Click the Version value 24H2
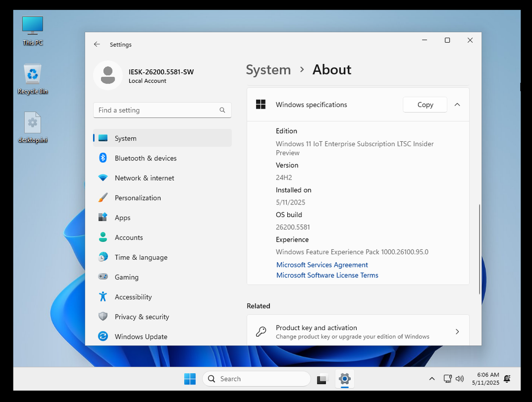Viewport: 532px width, 402px height. (x=284, y=177)
